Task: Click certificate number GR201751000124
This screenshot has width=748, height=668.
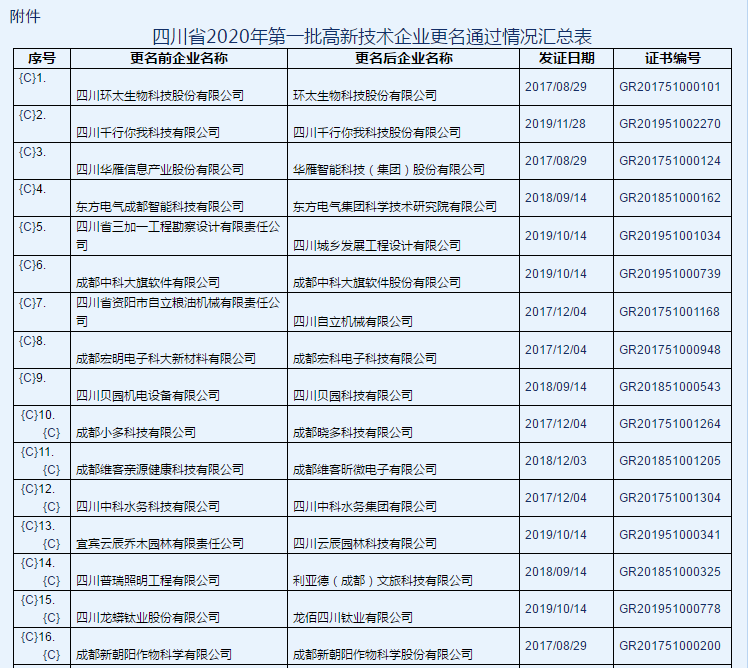Action: pyautogui.click(x=670, y=161)
